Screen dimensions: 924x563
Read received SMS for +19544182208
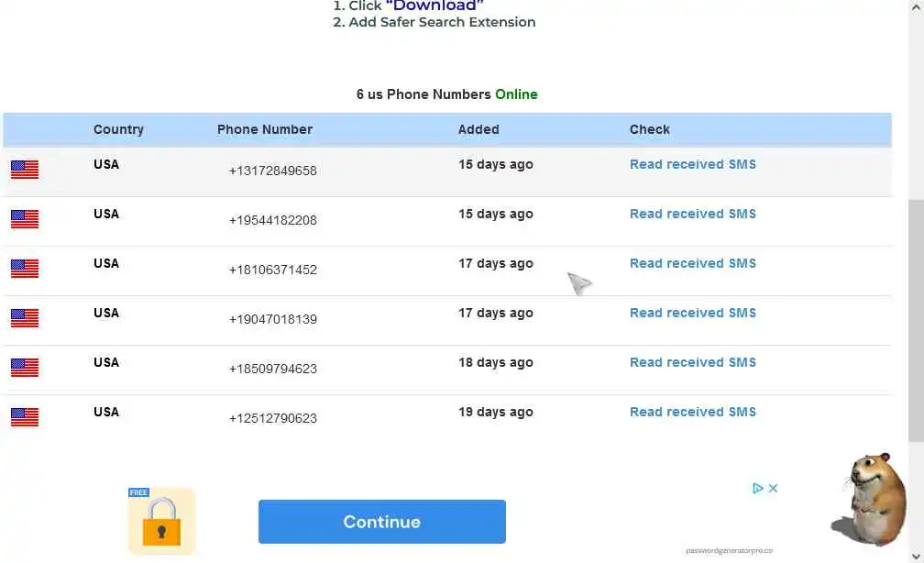[x=692, y=215]
